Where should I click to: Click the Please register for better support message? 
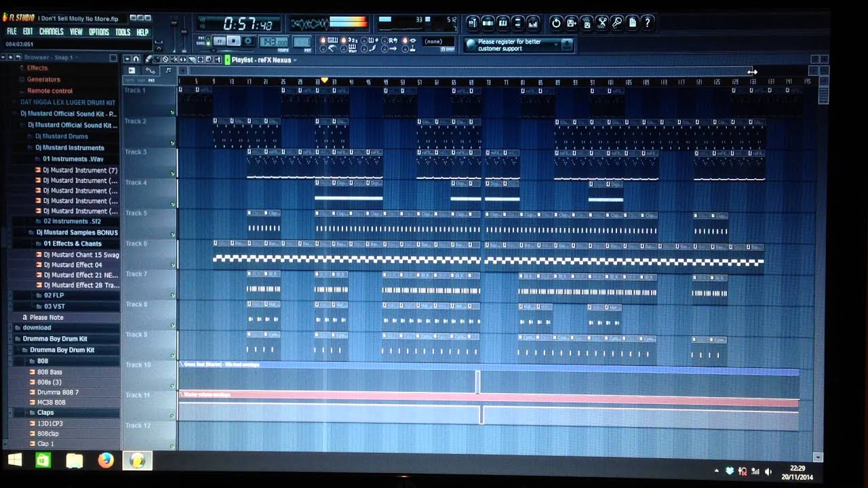pyautogui.click(x=509, y=45)
